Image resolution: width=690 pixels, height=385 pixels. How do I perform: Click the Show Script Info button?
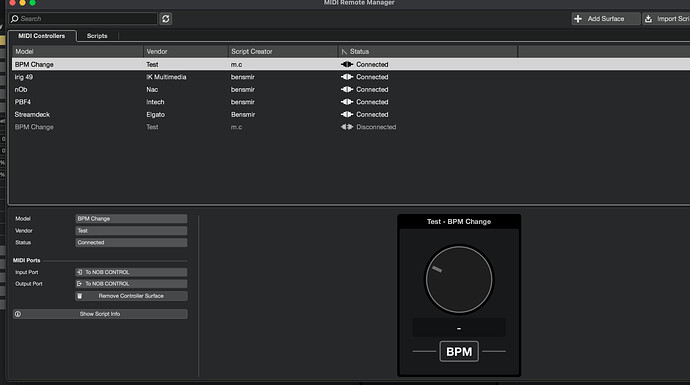click(x=100, y=314)
